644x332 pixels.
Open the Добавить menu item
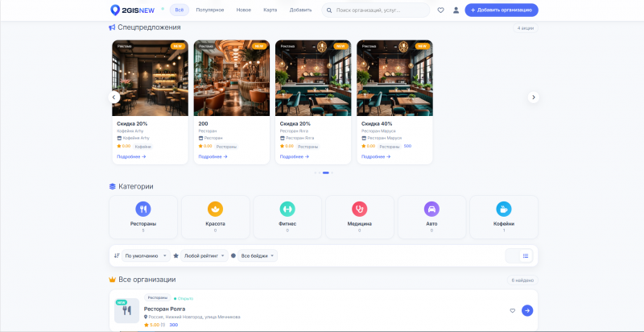(x=300, y=10)
